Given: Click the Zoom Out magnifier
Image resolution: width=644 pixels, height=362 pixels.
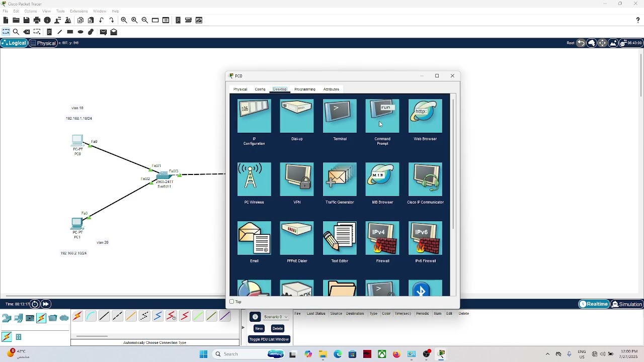Looking at the screenshot, I should (x=145, y=20).
